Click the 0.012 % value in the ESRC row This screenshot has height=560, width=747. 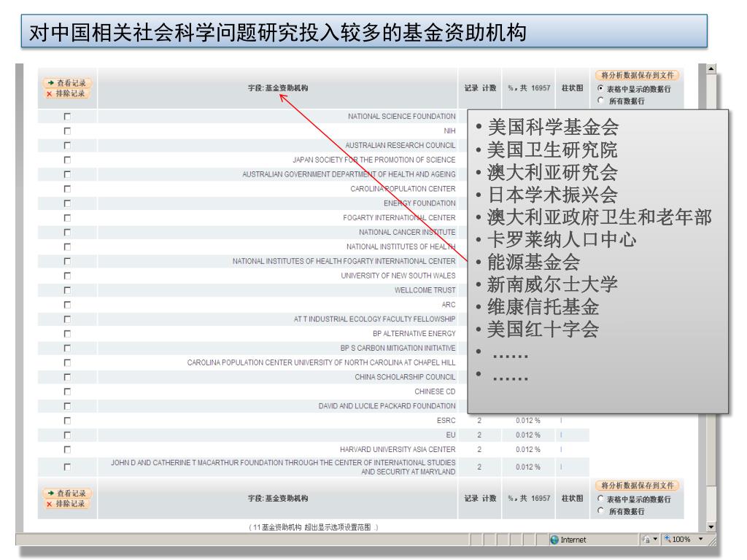click(x=528, y=421)
